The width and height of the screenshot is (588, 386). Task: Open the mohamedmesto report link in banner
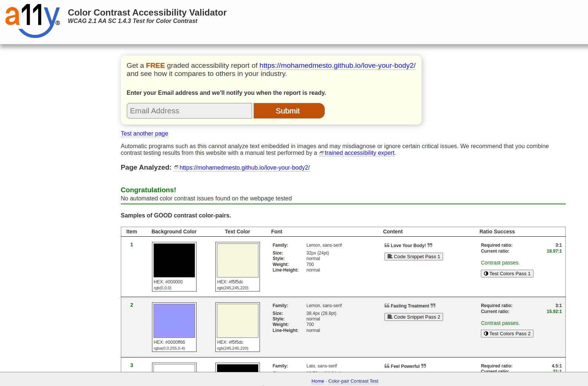pos(337,66)
